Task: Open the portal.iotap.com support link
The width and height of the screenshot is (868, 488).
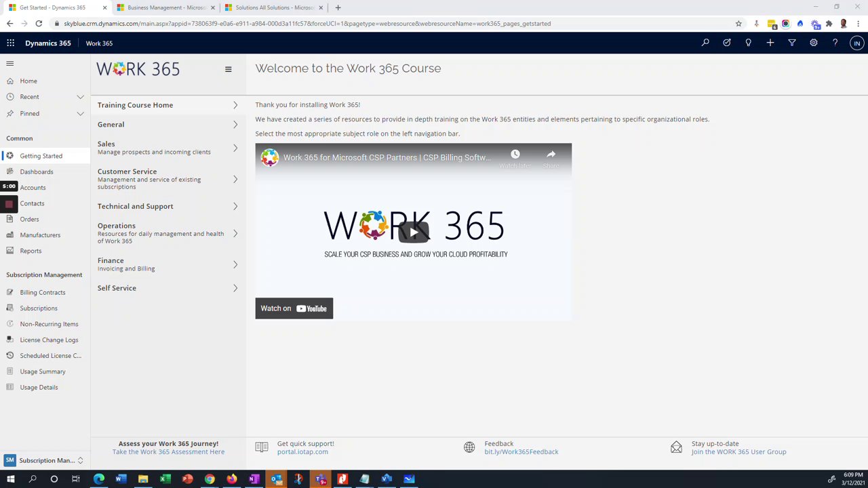Action: pos(302,452)
